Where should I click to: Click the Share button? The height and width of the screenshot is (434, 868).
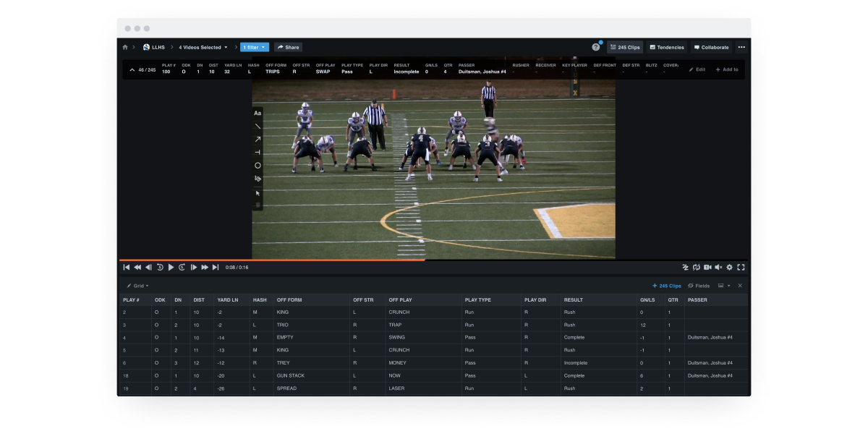tap(288, 48)
